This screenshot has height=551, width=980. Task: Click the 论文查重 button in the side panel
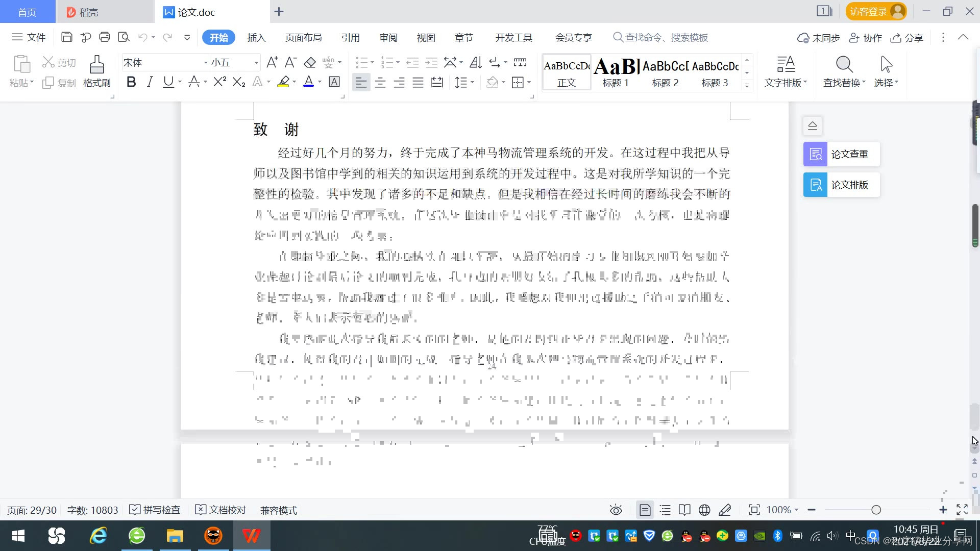tap(841, 154)
